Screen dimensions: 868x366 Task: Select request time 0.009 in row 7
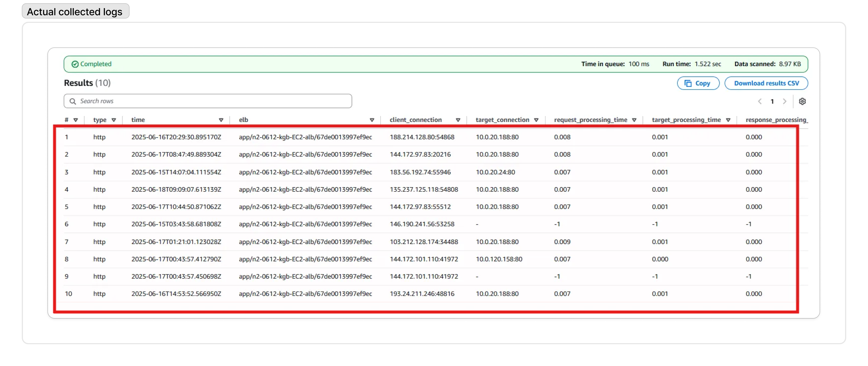click(562, 242)
